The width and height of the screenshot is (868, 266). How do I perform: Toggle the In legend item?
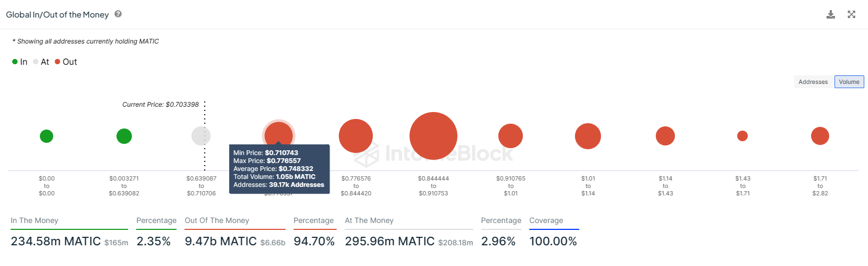coord(20,62)
